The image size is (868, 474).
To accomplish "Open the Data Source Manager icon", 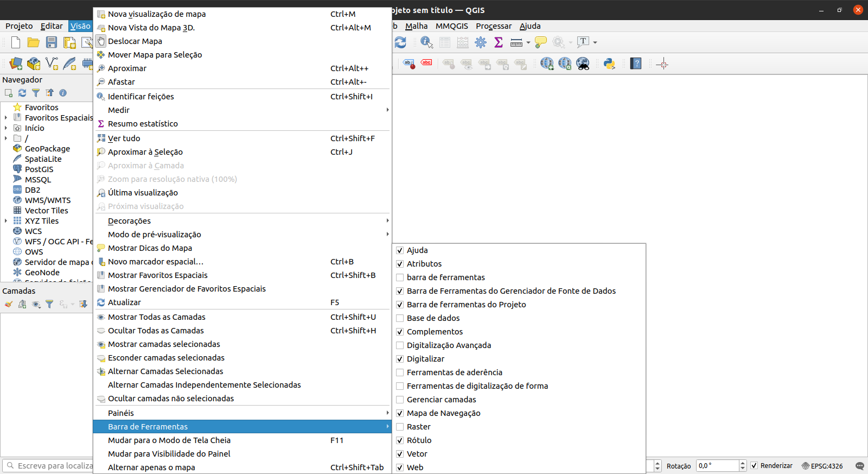I will click(x=16, y=64).
